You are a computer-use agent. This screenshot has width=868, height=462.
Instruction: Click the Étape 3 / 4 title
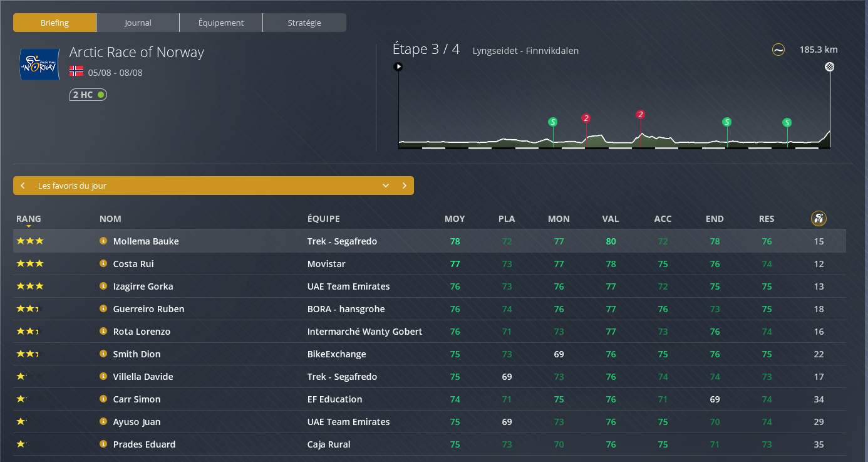pyautogui.click(x=426, y=50)
